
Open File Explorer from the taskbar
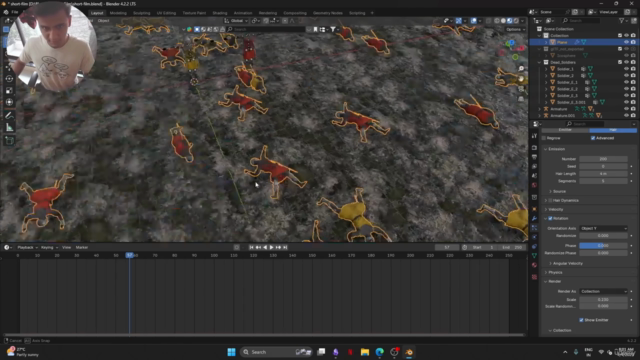point(365,352)
